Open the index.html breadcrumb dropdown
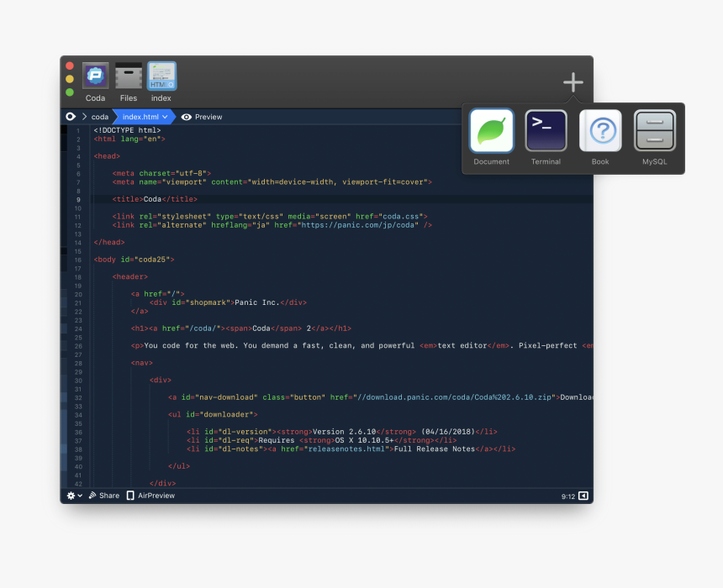Image resolution: width=723 pixels, height=588 pixels. pyautogui.click(x=145, y=117)
